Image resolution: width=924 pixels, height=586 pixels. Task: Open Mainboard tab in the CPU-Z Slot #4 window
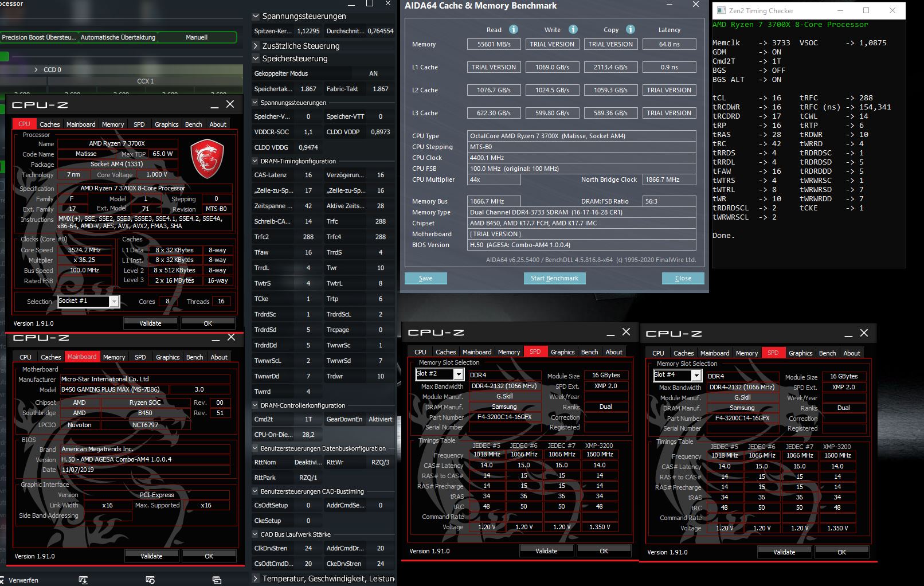coord(715,353)
